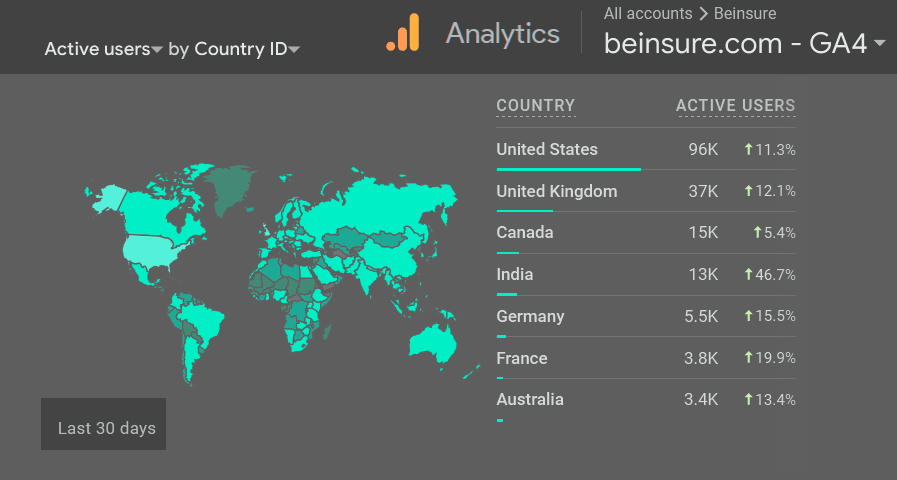The width and height of the screenshot is (897, 480).
Task: Click the 12.1% growth figure
Action: 775,191
